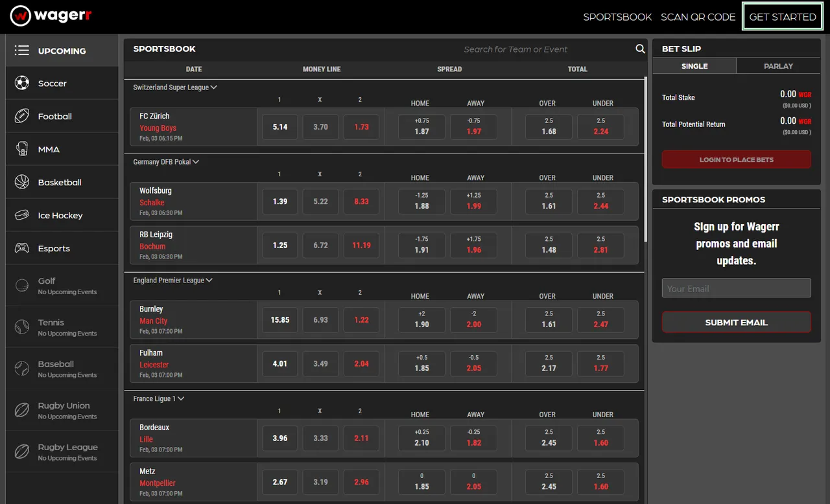Open Scan QR Code from top menu
830x504 pixels.
(698, 17)
